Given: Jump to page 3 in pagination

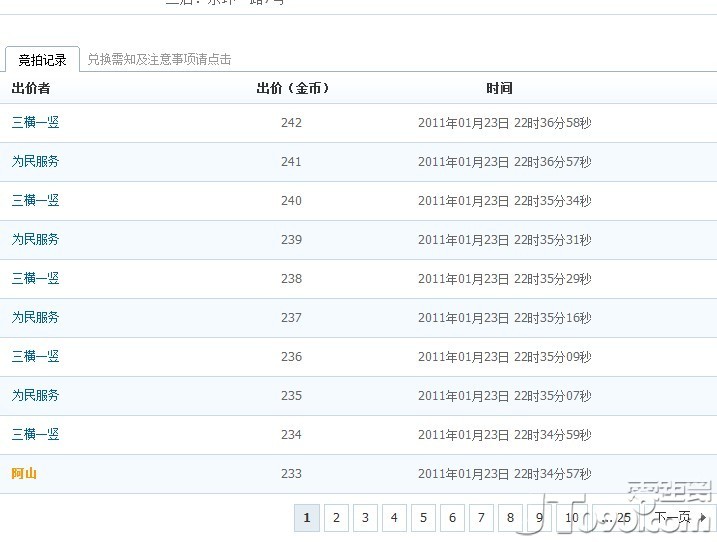Looking at the screenshot, I should click(366, 518).
